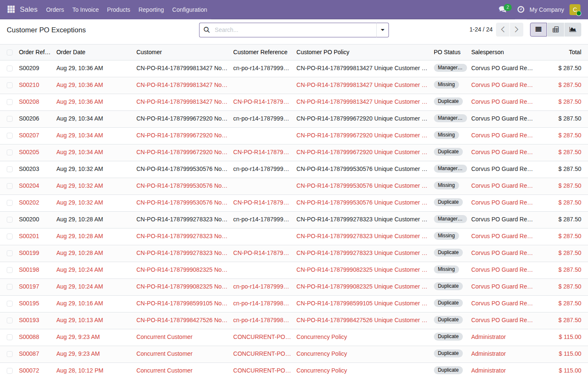
Task: Select the checkbox for order S00203
Action: click(x=10, y=169)
